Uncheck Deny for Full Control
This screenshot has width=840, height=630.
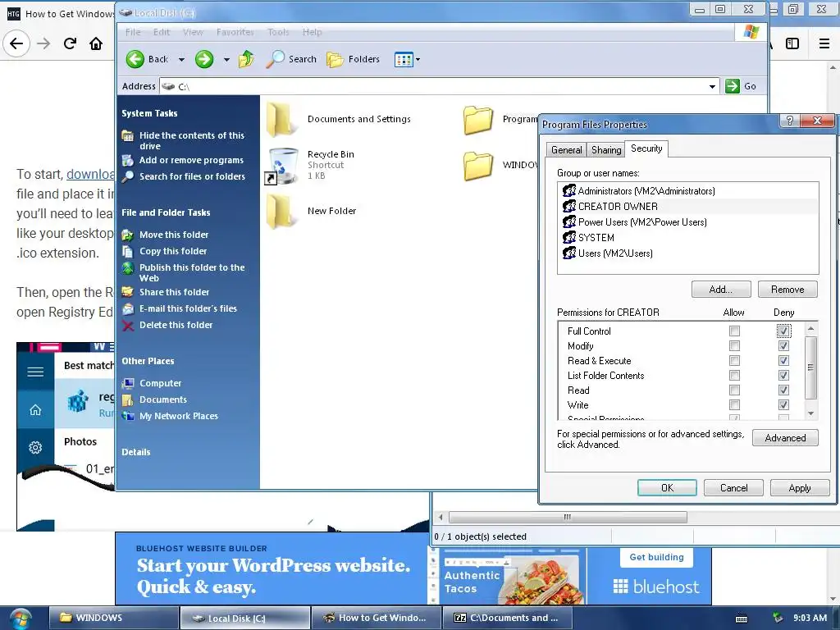point(783,331)
